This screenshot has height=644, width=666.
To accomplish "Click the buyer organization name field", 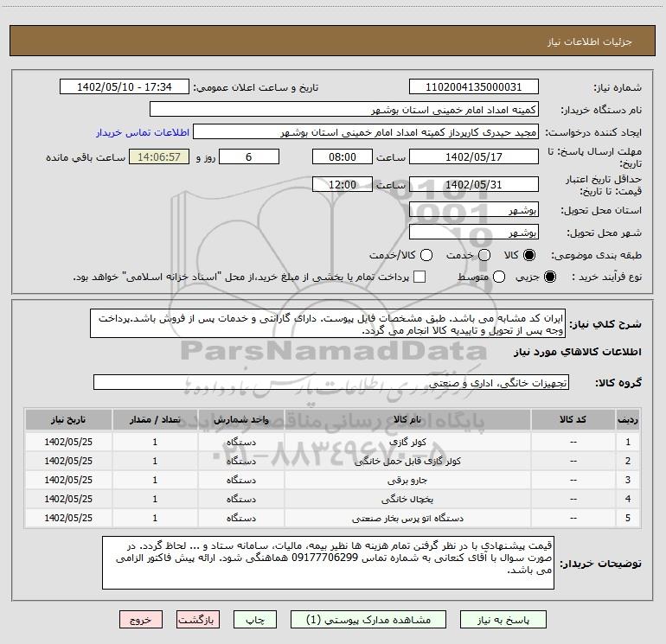I will 344,110.
